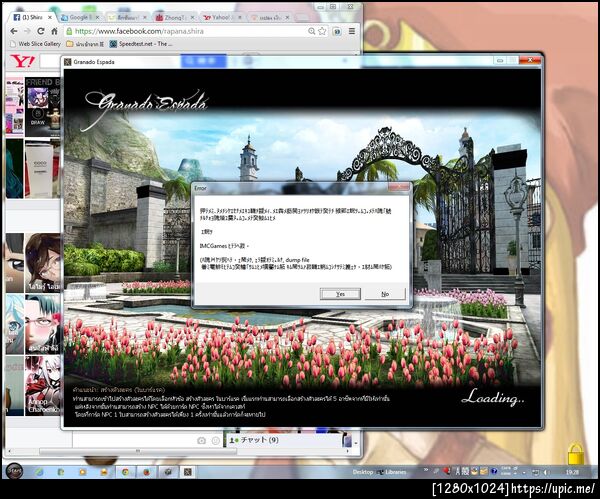Click the Firefox-like orange taskbar icon

pyautogui.click(x=147, y=472)
